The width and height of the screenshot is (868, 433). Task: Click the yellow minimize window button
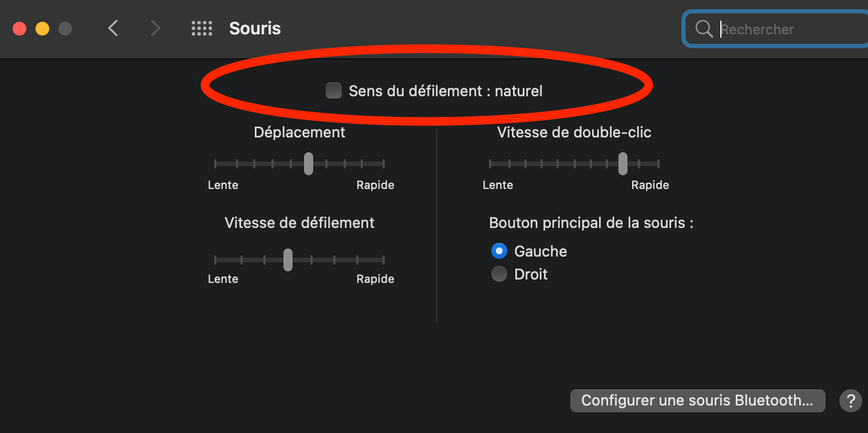(x=42, y=29)
